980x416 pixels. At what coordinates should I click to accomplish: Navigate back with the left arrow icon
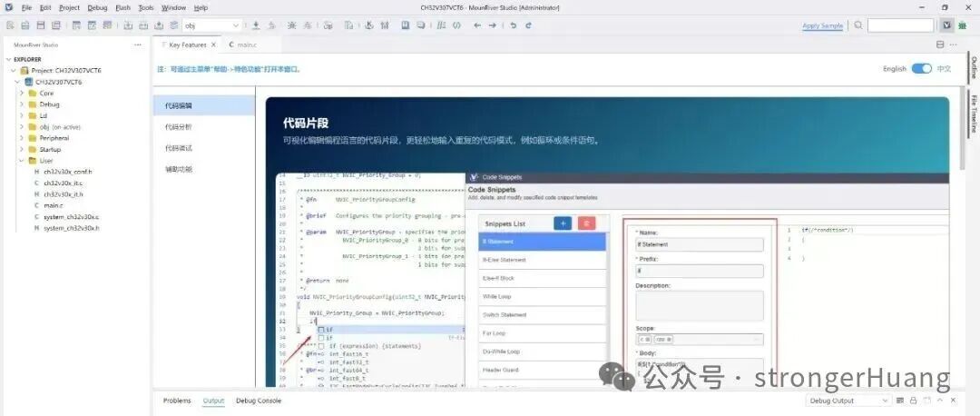(x=477, y=25)
